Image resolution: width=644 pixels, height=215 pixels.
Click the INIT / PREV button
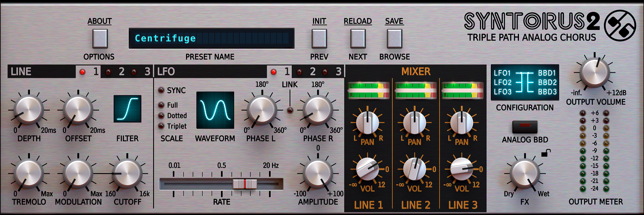point(320,38)
